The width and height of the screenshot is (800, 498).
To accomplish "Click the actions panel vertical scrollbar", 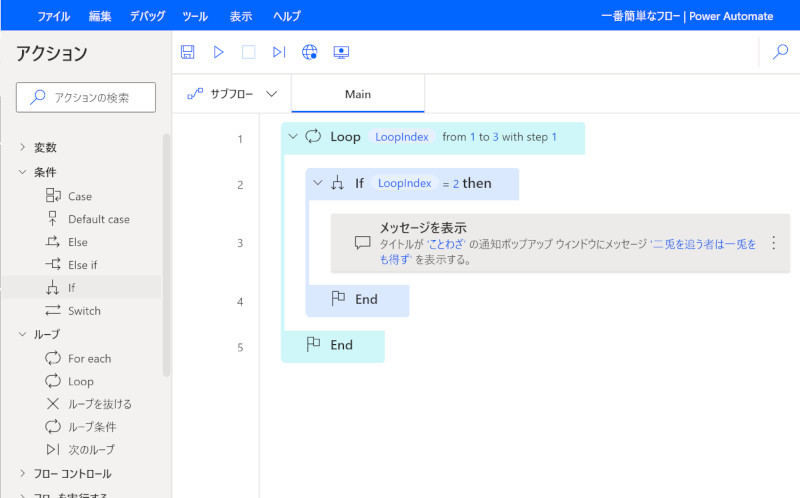I will 166,250.
